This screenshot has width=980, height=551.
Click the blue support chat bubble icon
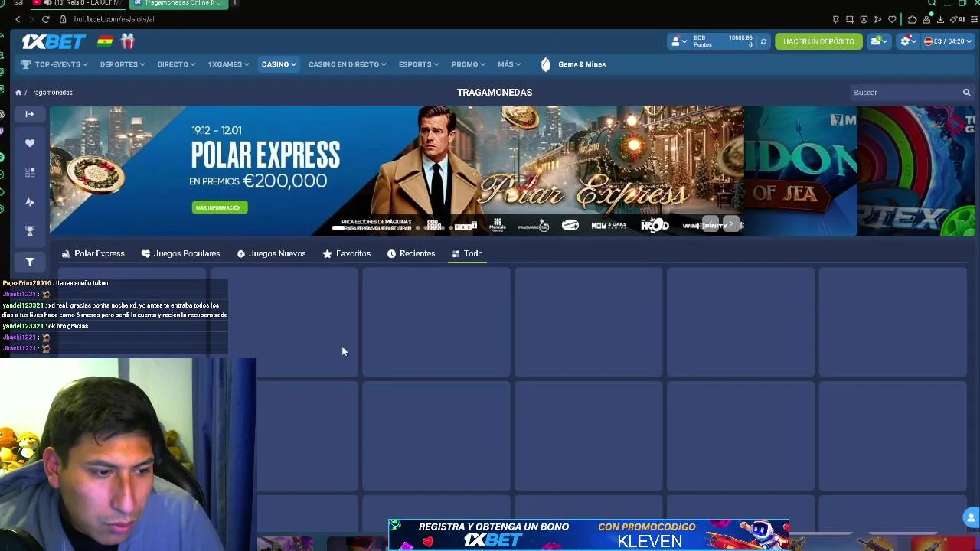(971, 517)
